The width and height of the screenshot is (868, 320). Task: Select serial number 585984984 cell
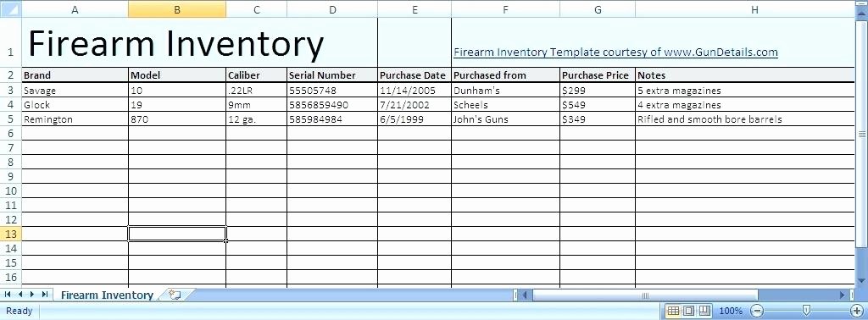coord(332,119)
